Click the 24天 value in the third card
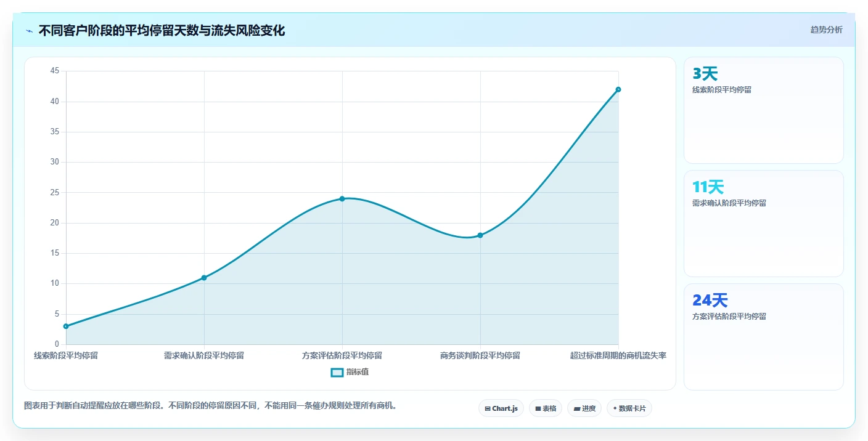The image size is (868, 441). click(x=710, y=301)
